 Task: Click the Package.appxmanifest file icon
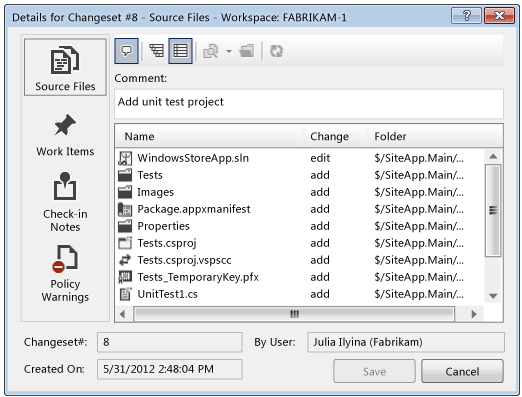125,209
